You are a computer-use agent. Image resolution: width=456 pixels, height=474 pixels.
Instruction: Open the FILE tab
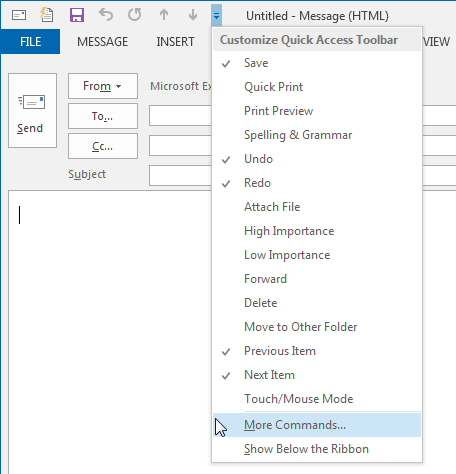[30, 42]
